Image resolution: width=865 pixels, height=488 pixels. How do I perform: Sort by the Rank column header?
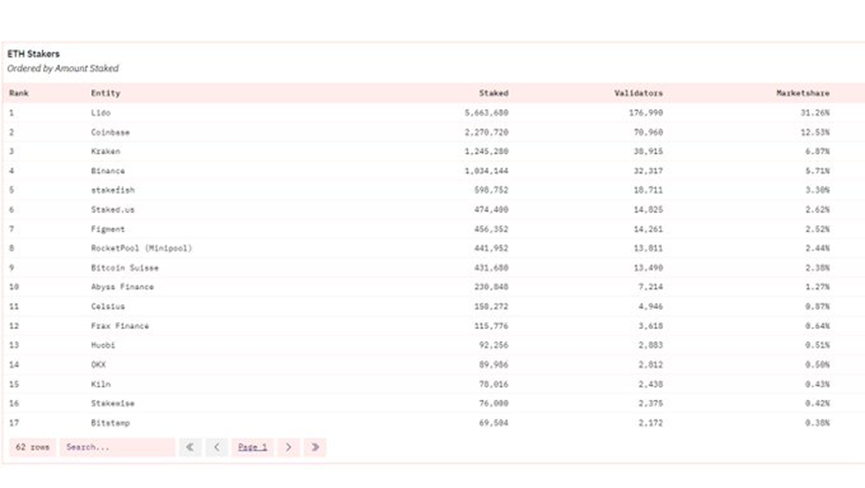(19, 93)
